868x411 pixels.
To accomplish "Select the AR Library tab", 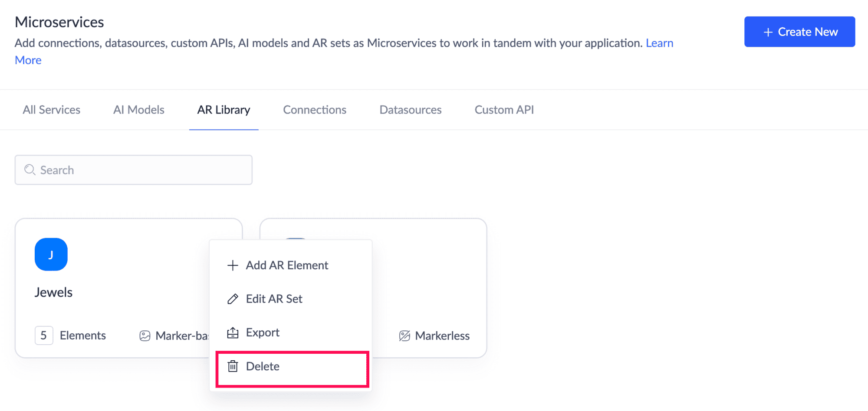I will pyautogui.click(x=224, y=110).
